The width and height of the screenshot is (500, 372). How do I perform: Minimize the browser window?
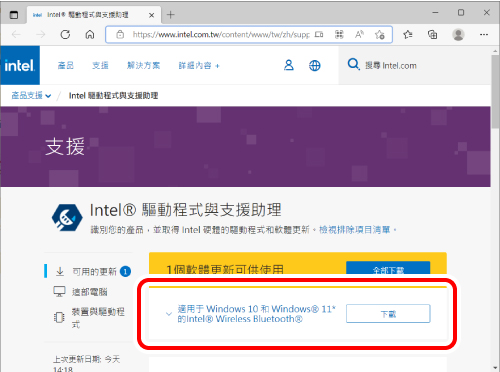(435, 13)
